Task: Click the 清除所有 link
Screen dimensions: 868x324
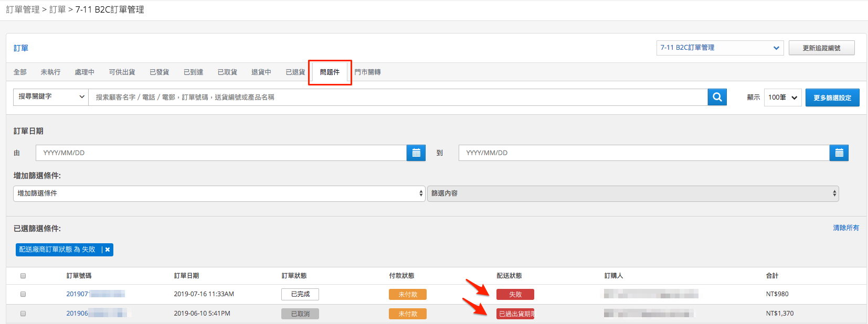Action: 846,228
